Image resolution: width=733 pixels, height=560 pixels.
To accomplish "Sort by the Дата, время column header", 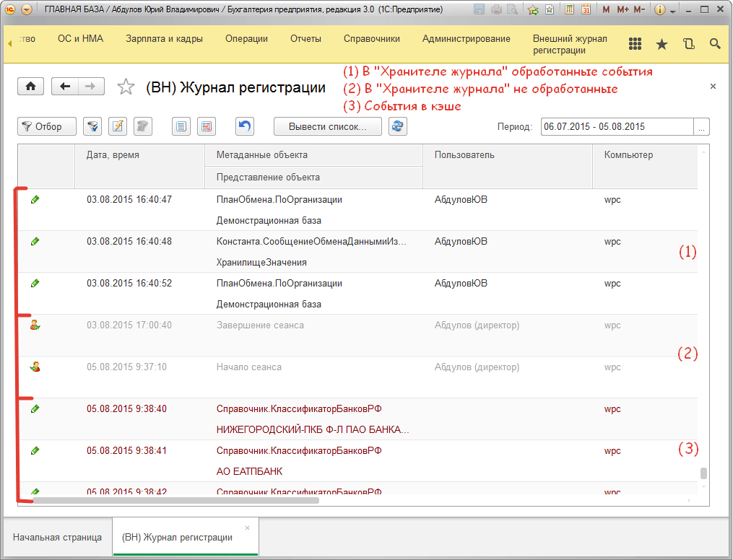I will point(140,166).
